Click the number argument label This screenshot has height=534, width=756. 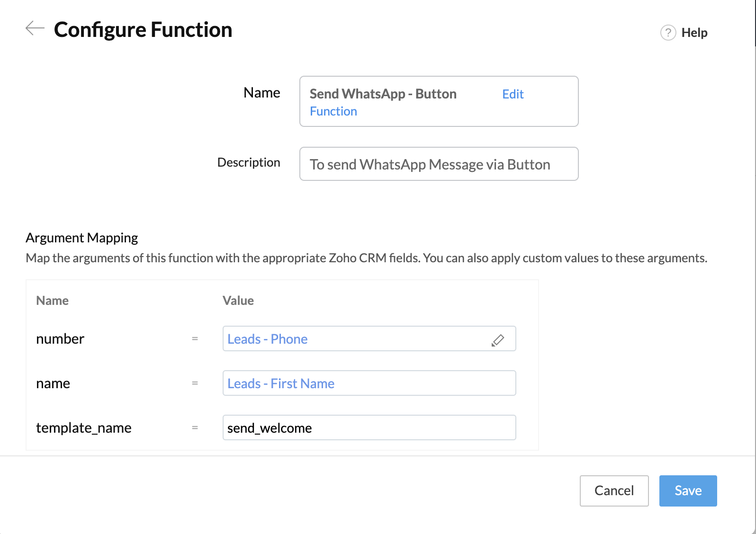click(60, 339)
